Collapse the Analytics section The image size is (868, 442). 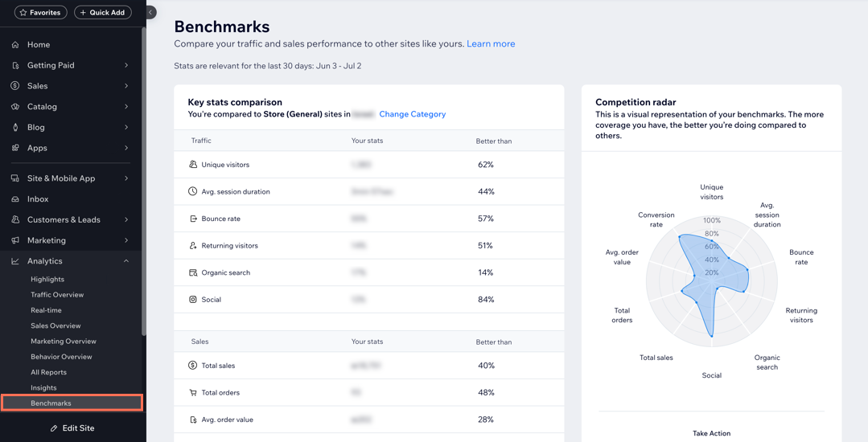tap(126, 261)
